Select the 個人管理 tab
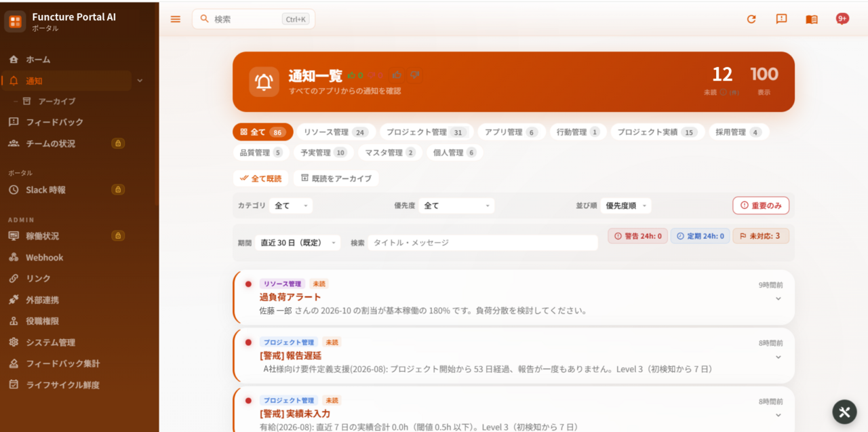This screenshot has width=868, height=432. click(454, 153)
